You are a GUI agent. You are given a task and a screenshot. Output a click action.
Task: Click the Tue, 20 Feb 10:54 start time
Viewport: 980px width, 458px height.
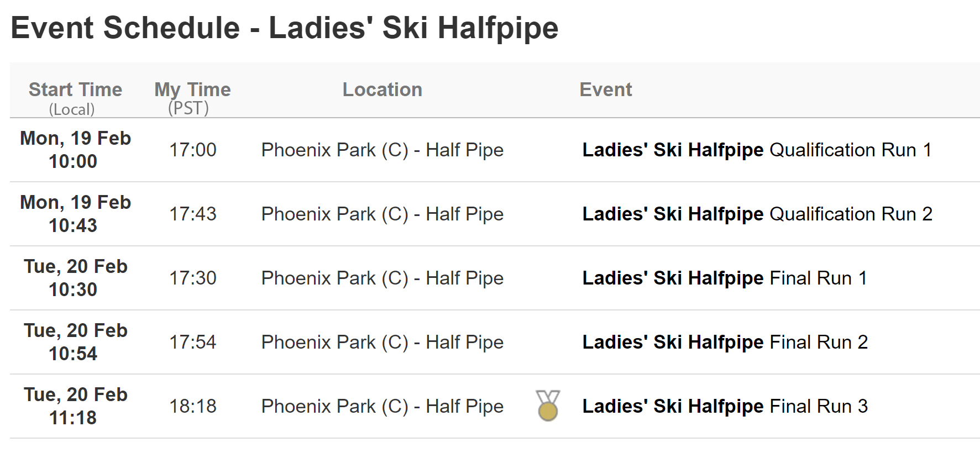pos(75,342)
